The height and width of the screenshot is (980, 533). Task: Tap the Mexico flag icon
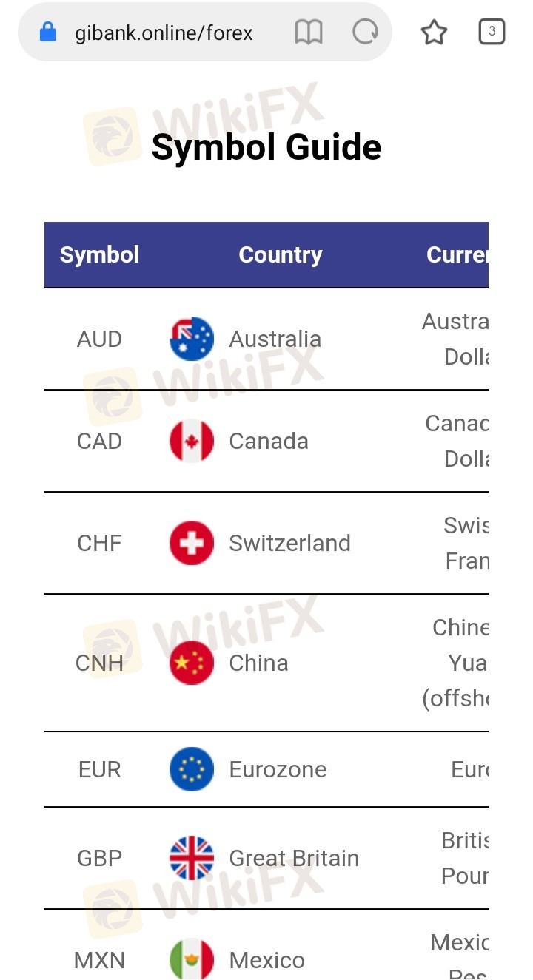(x=192, y=959)
